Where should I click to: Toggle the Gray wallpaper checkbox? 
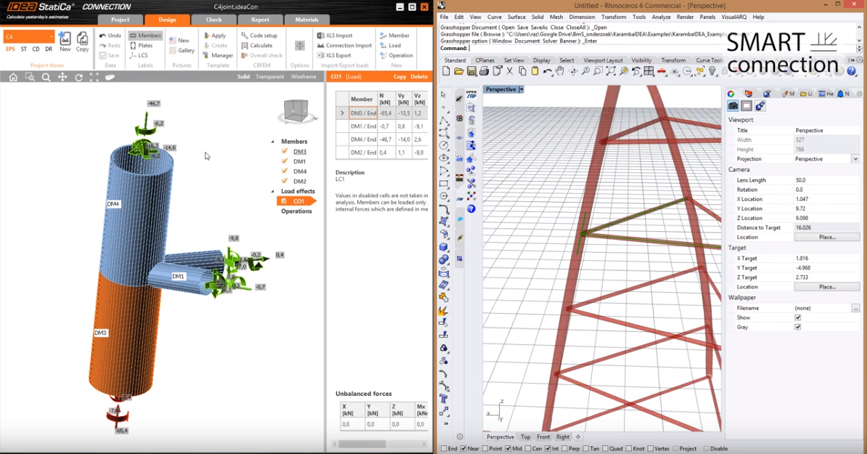pos(798,327)
